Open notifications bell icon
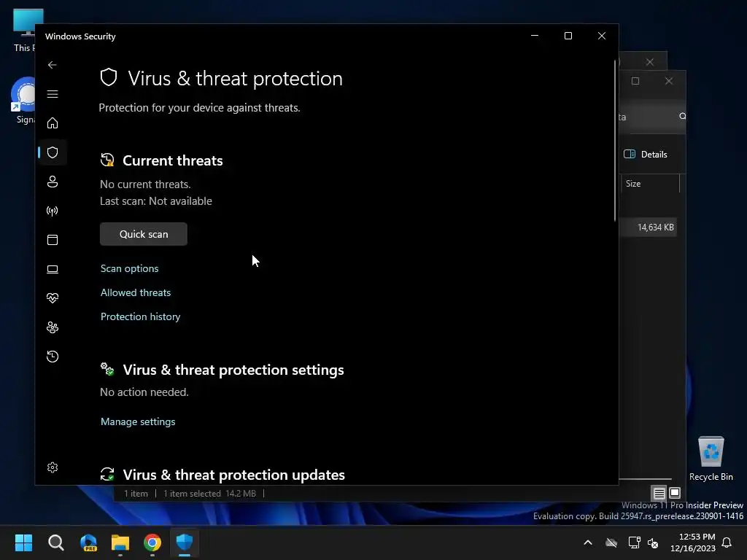This screenshot has height=560, width=747. pyautogui.click(x=727, y=542)
